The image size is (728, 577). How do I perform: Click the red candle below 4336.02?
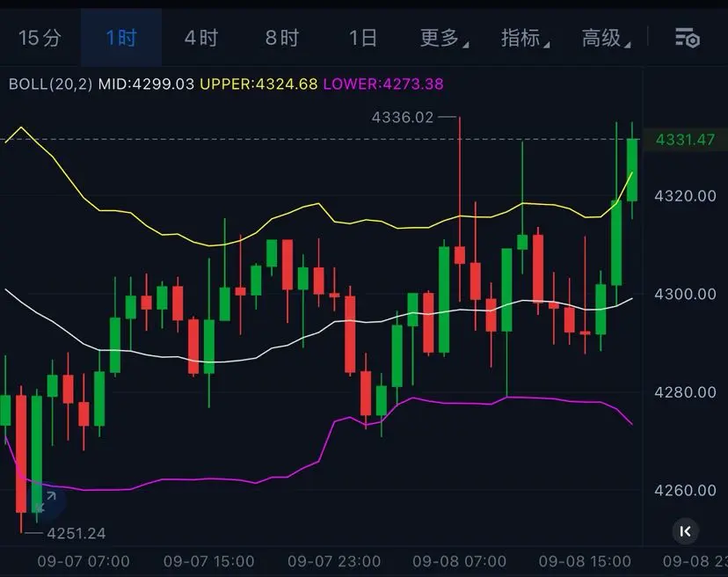(460, 255)
